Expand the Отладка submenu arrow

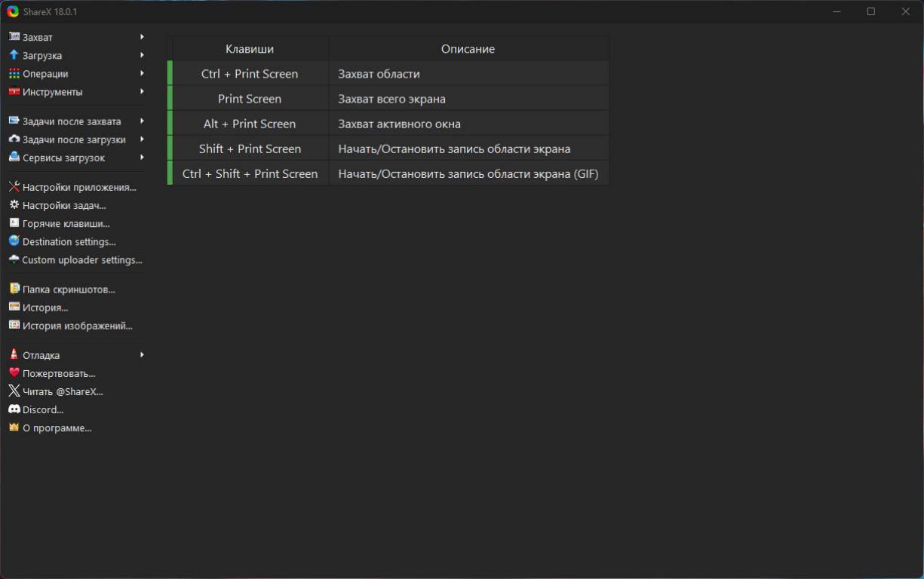pyautogui.click(x=142, y=355)
